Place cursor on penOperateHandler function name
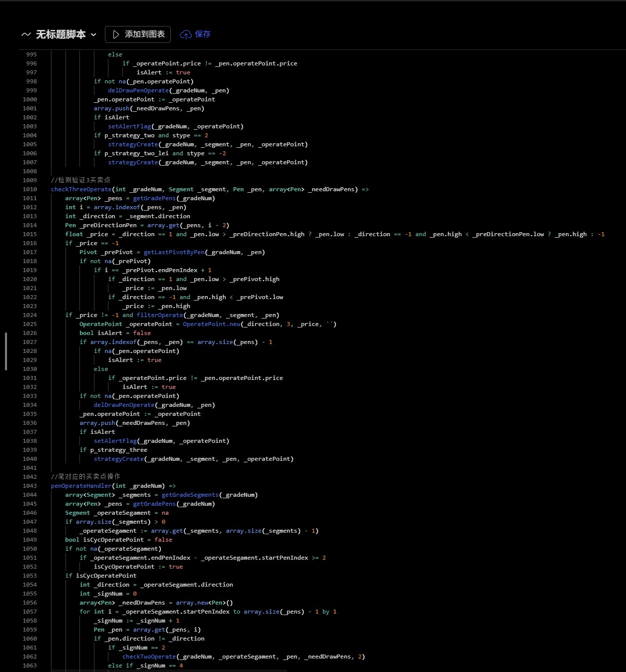Screen dimensions: 626x672 tap(81, 486)
